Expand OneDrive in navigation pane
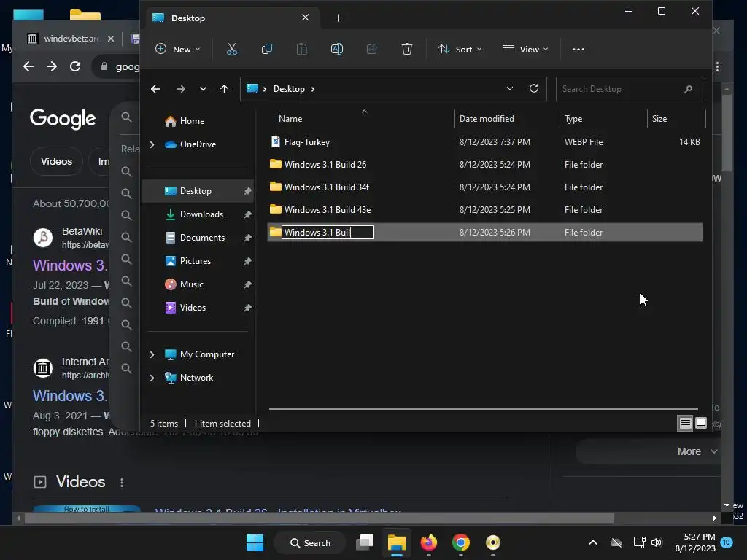747x560 pixels. [x=152, y=144]
